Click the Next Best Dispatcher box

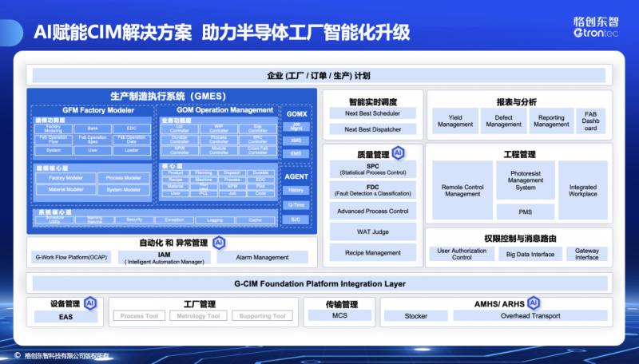(x=372, y=129)
